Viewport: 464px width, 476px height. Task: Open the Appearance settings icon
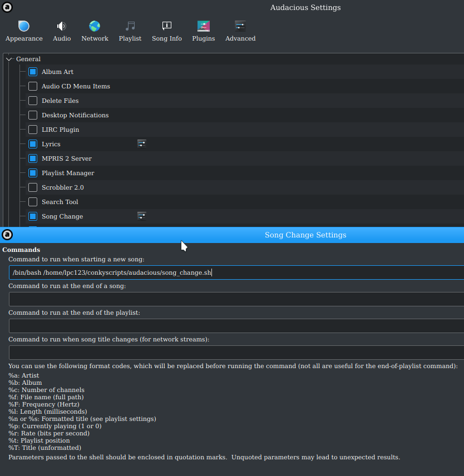point(24,26)
